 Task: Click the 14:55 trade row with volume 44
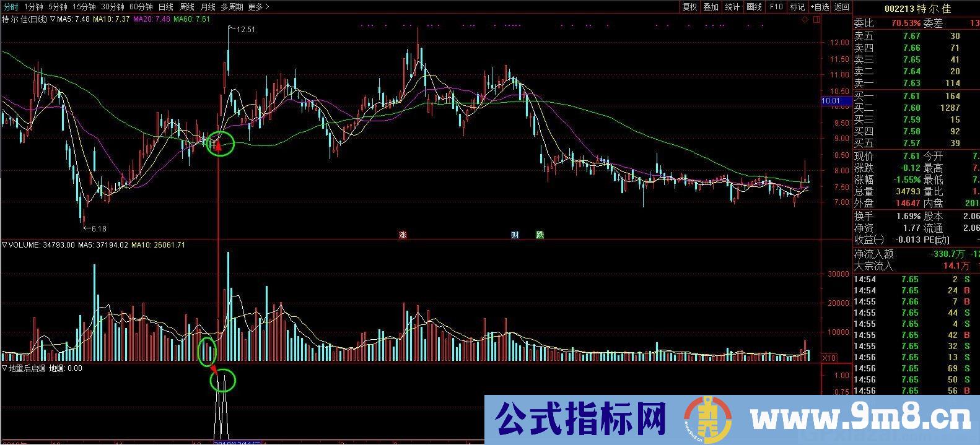pyautogui.click(x=916, y=313)
